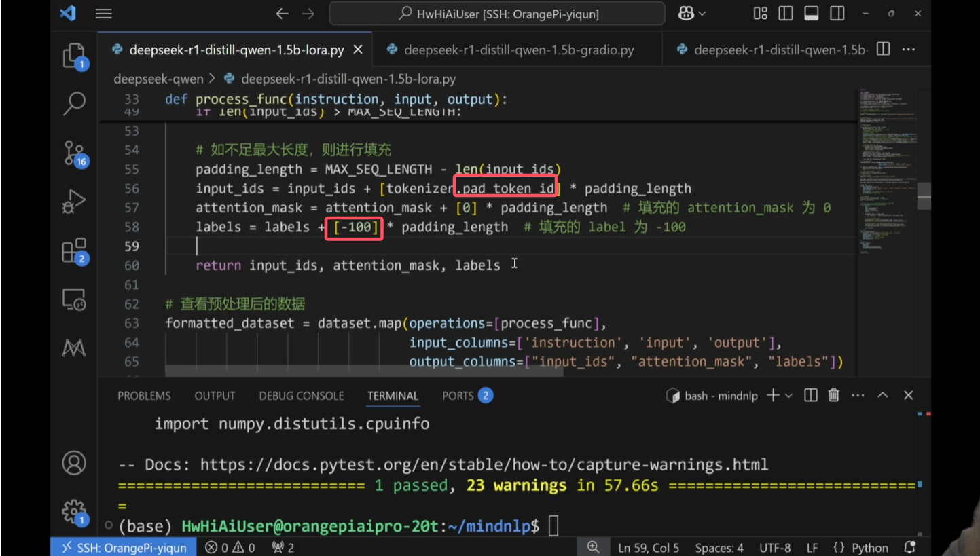Click the Copilot icon in title bar
This screenshot has width=980, height=556.
point(686,14)
